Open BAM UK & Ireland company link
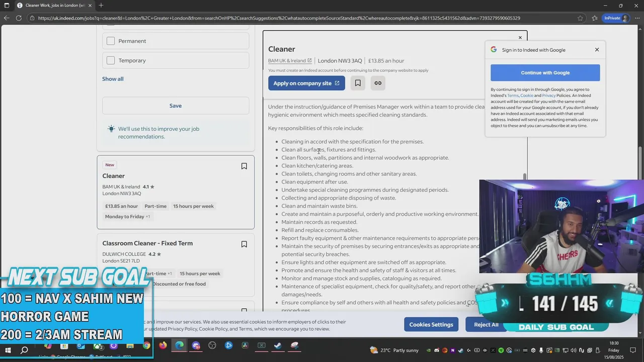The width and height of the screenshot is (644, 362). (290, 61)
